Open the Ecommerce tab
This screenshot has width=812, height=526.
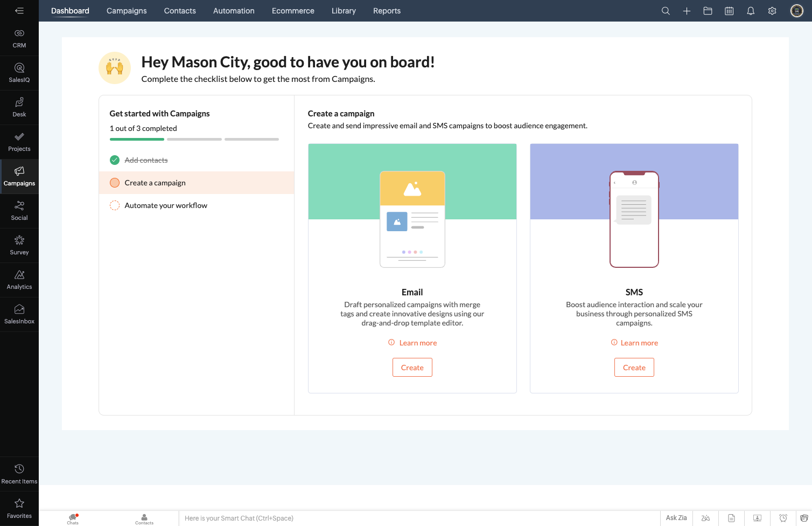click(293, 11)
